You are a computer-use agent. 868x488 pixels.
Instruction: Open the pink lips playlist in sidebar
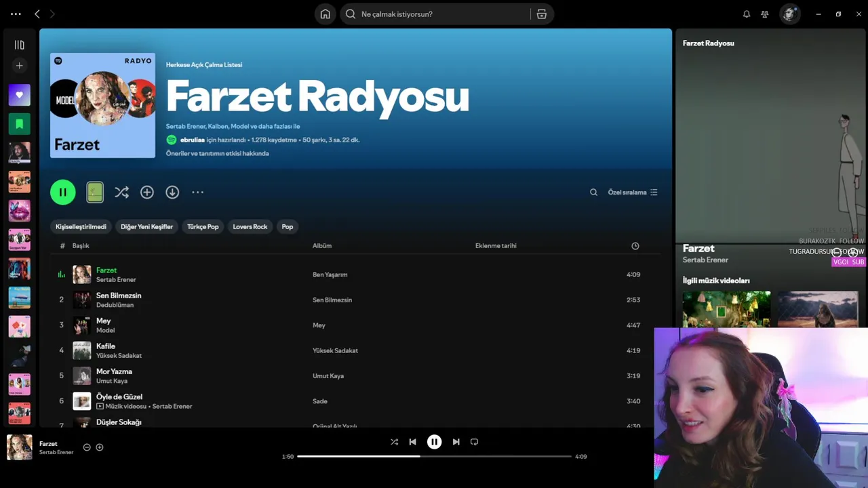click(19, 211)
